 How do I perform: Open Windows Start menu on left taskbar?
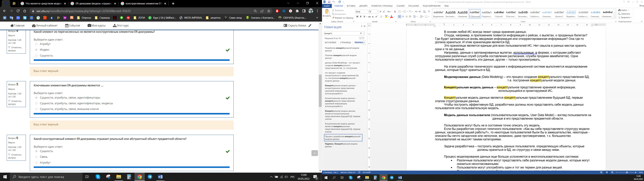point(5,177)
